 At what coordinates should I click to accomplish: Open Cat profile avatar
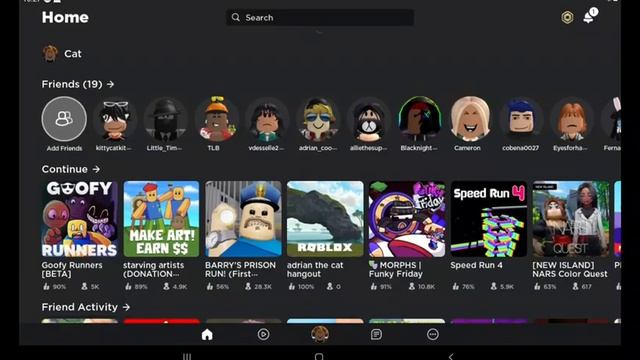(x=50, y=53)
